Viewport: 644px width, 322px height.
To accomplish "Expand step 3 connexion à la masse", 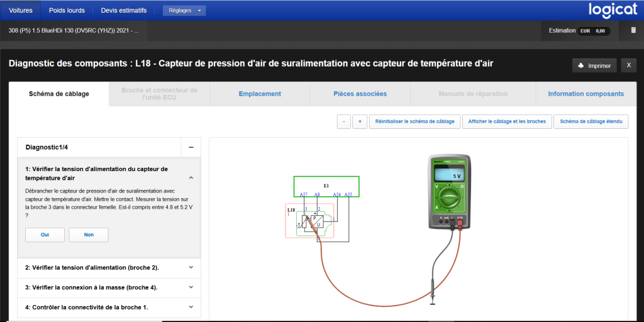I will pos(109,287).
